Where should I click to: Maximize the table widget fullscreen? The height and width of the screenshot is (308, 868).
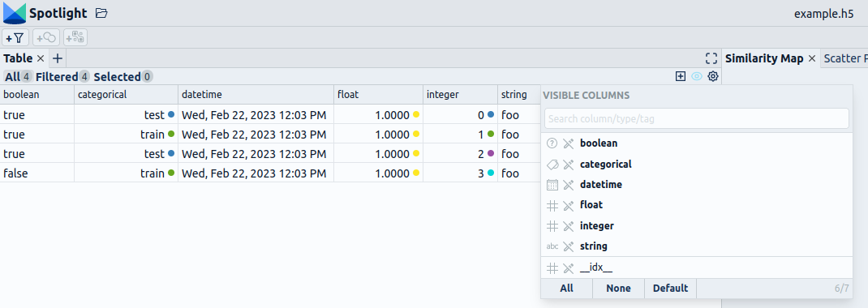pyautogui.click(x=711, y=58)
